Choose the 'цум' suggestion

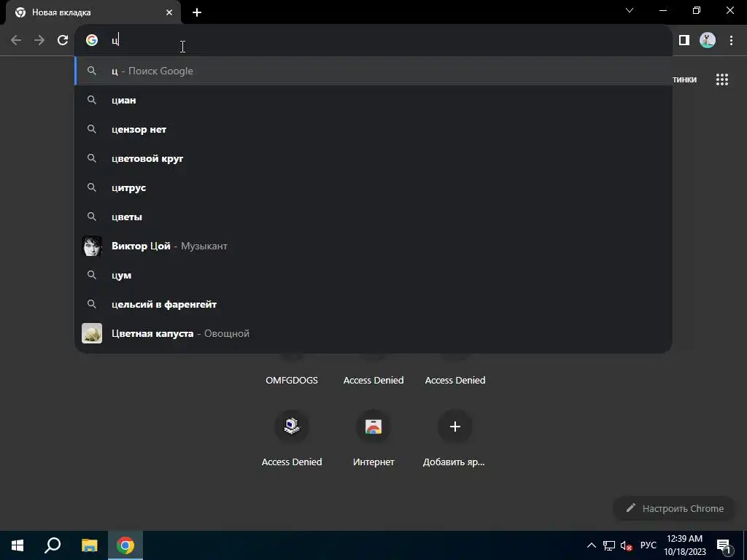pos(373,275)
